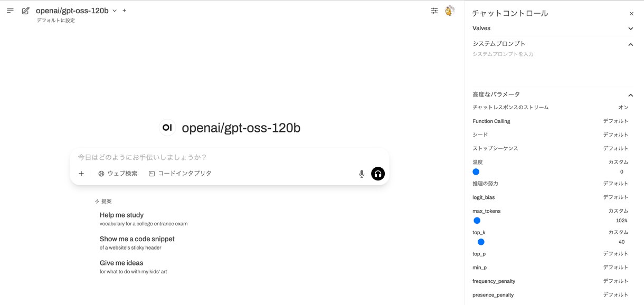The image size is (644, 305).
Task: Add another model with plus icon
Action: [125, 11]
